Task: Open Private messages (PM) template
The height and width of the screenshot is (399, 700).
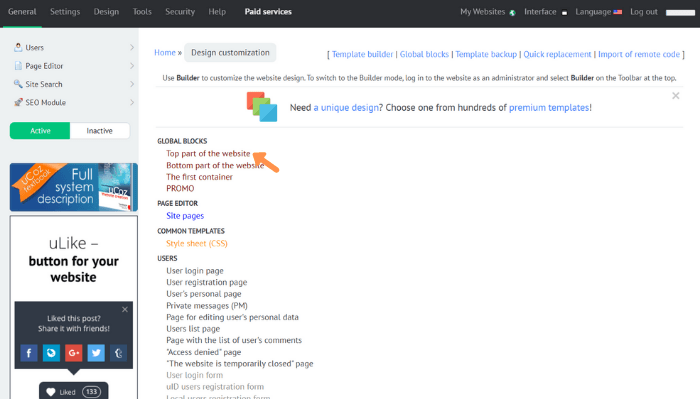Action: coord(207,305)
